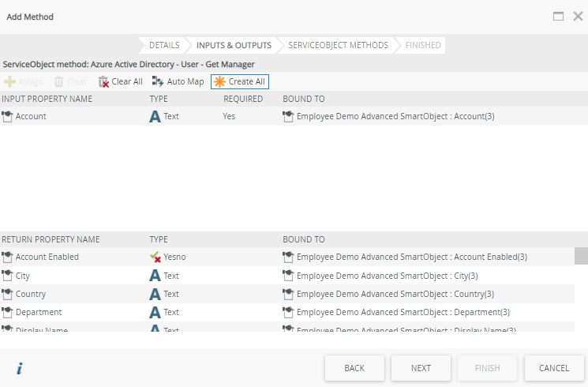This screenshot has width=588, height=387.
Task: Close the Add Method dialog
Action: (x=578, y=17)
